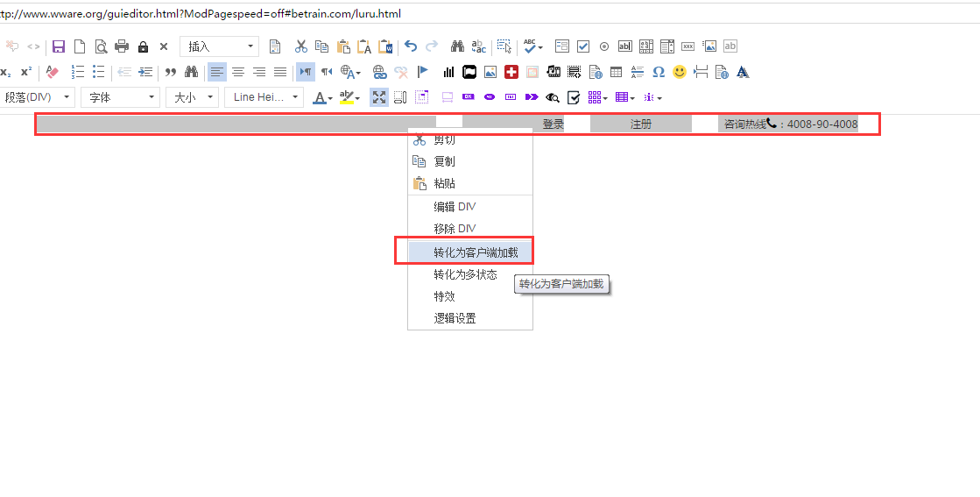Insert a special character with the Omega icon
The width and height of the screenshot is (980, 497).
(658, 73)
